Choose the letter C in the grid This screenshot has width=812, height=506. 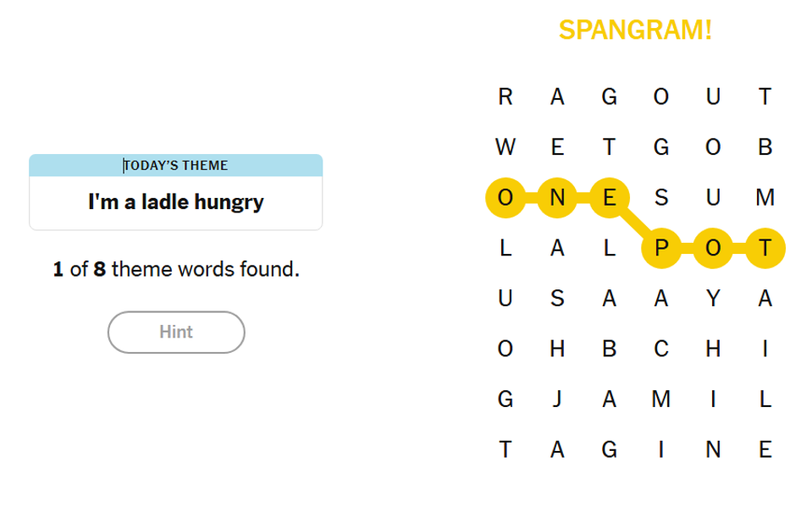[661, 349]
